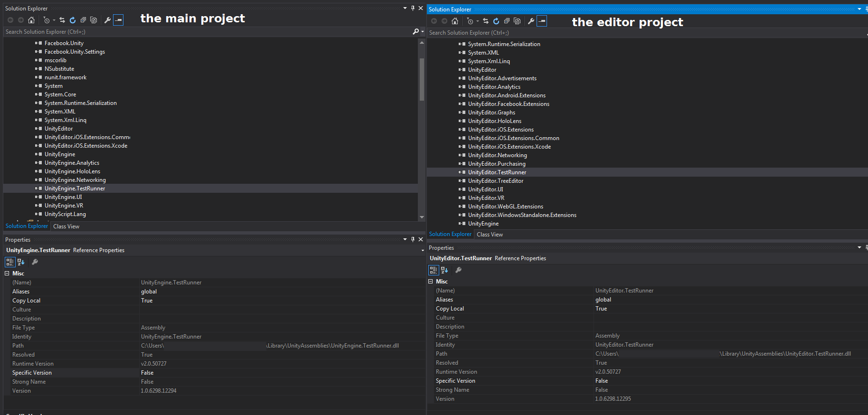Click Sync with Active Document in editor project toolbar
This screenshot has width=868, height=415.
point(486,21)
